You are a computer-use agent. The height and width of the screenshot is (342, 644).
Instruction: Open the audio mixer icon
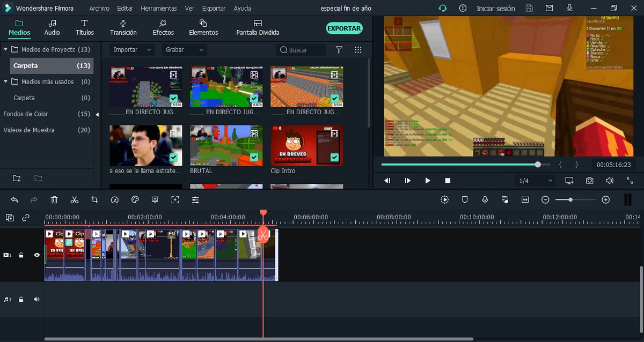pyautogui.click(x=505, y=199)
